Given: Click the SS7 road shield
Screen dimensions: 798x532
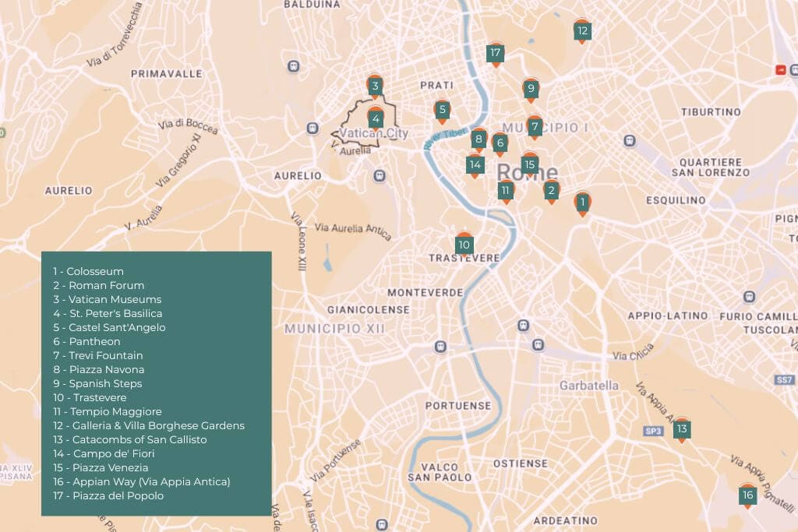Looking at the screenshot, I should (784, 380).
